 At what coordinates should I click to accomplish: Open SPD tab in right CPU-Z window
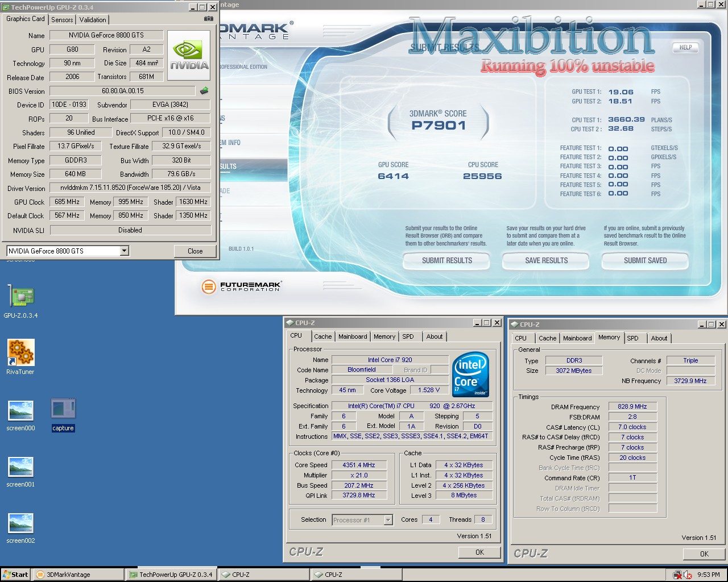point(633,338)
